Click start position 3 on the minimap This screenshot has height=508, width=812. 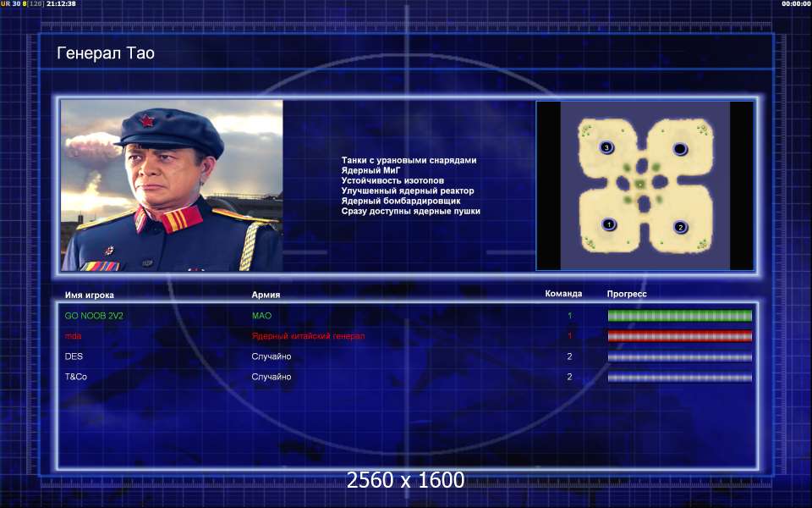pyautogui.click(x=607, y=147)
